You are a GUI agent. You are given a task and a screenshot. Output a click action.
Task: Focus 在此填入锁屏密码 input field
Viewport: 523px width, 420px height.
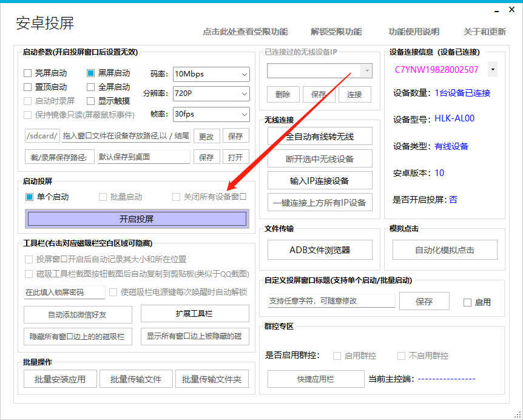click(x=65, y=292)
